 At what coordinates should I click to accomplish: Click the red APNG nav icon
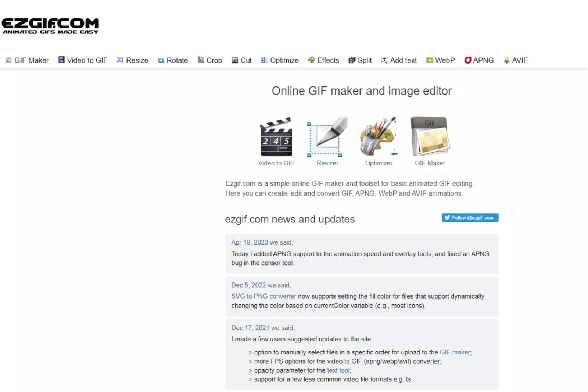pyautogui.click(x=468, y=60)
